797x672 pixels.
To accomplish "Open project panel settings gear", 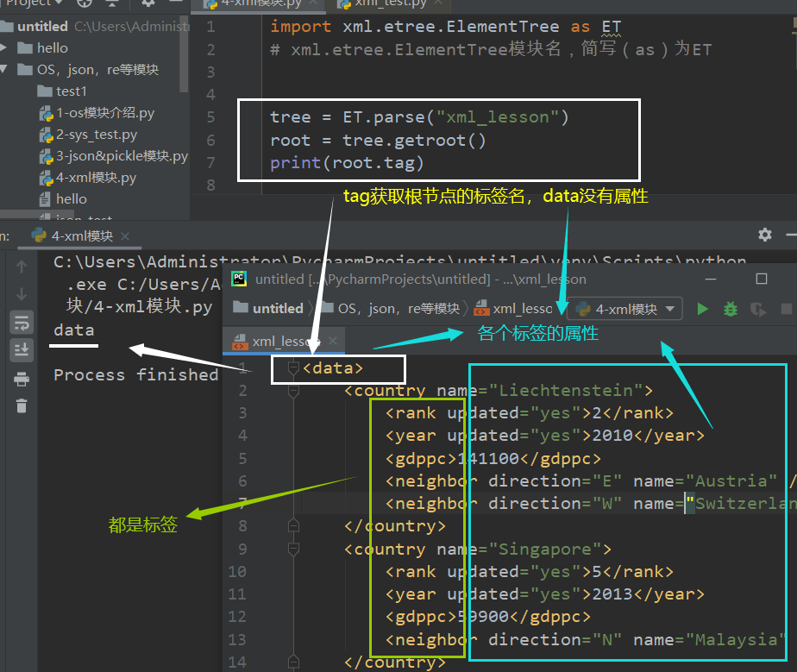I will click(x=147, y=3).
